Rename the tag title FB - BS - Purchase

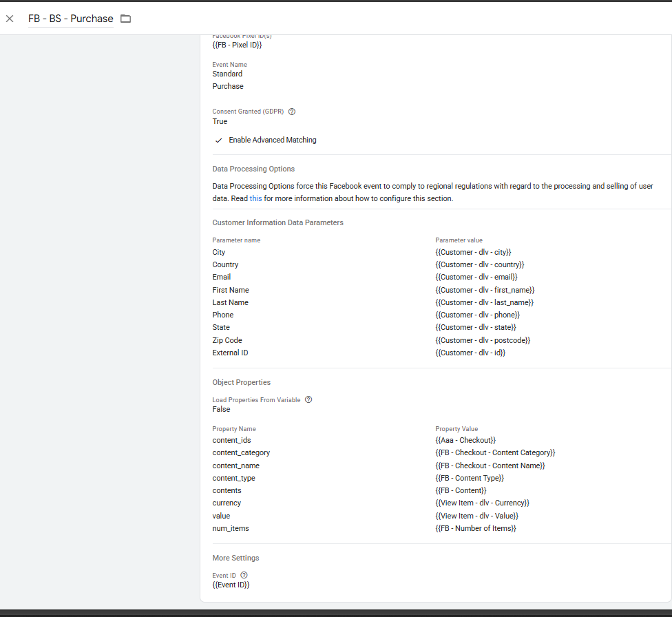pyautogui.click(x=70, y=19)
